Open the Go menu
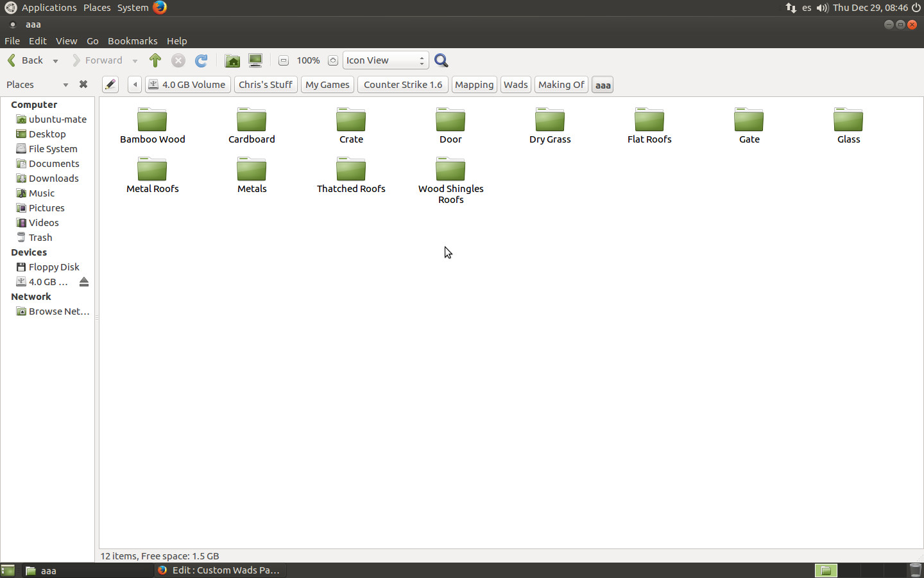Viewport: 924px width, 578px height. 92,40
